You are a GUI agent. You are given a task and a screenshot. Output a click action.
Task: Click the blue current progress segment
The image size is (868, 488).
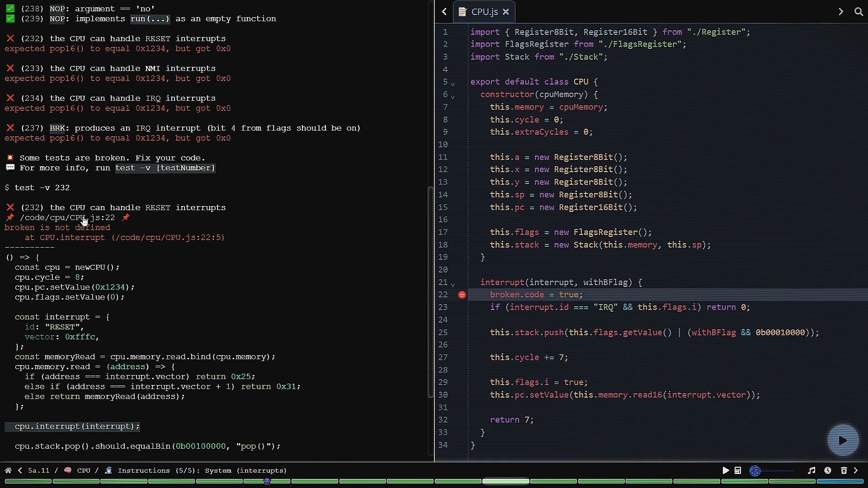pyautogui.click(x=840, y=481)
